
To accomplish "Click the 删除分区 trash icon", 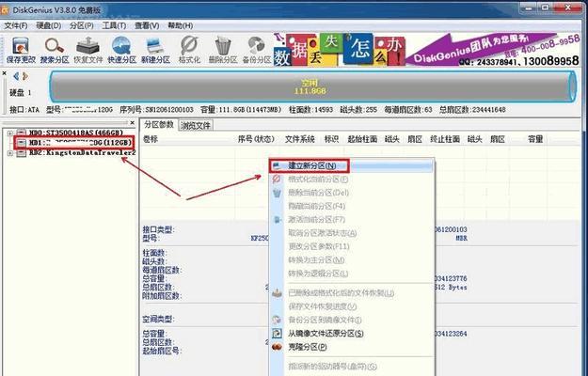I will click(223, 50).
